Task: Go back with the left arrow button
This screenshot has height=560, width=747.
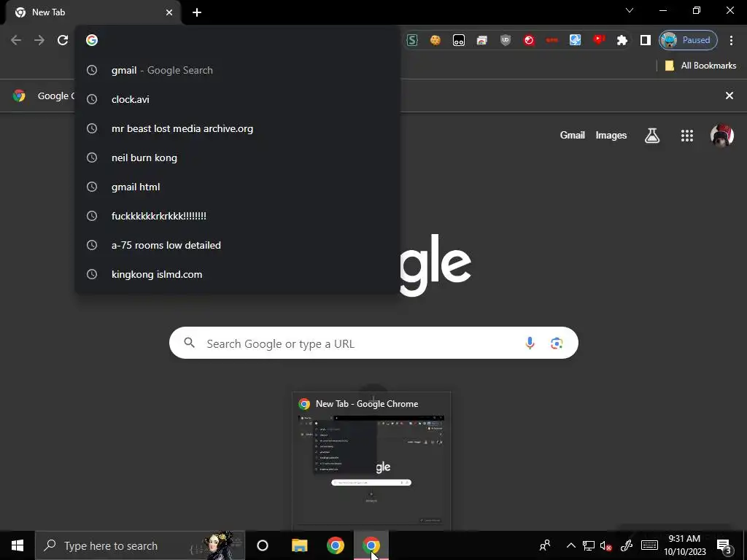Action: coord(16,40)
